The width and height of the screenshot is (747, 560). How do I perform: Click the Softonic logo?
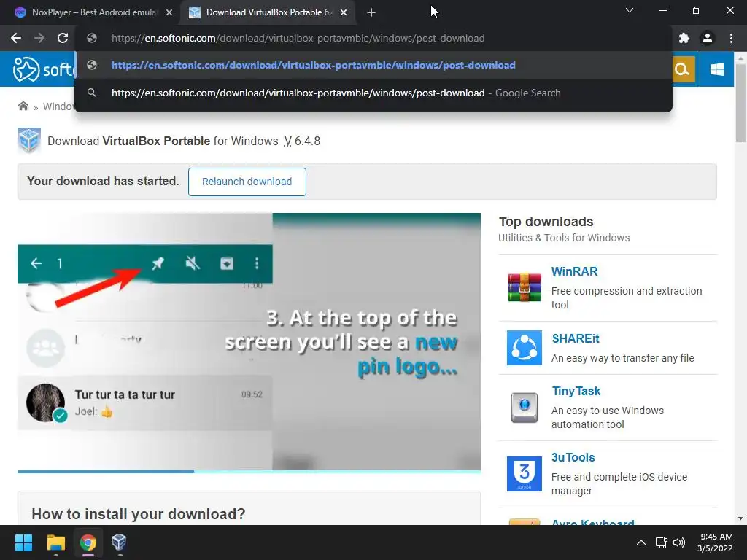[44, 69]
